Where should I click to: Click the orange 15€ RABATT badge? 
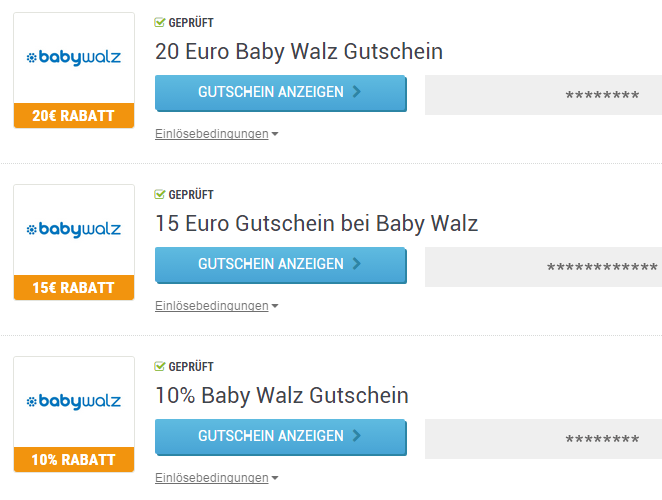[74, 287]
